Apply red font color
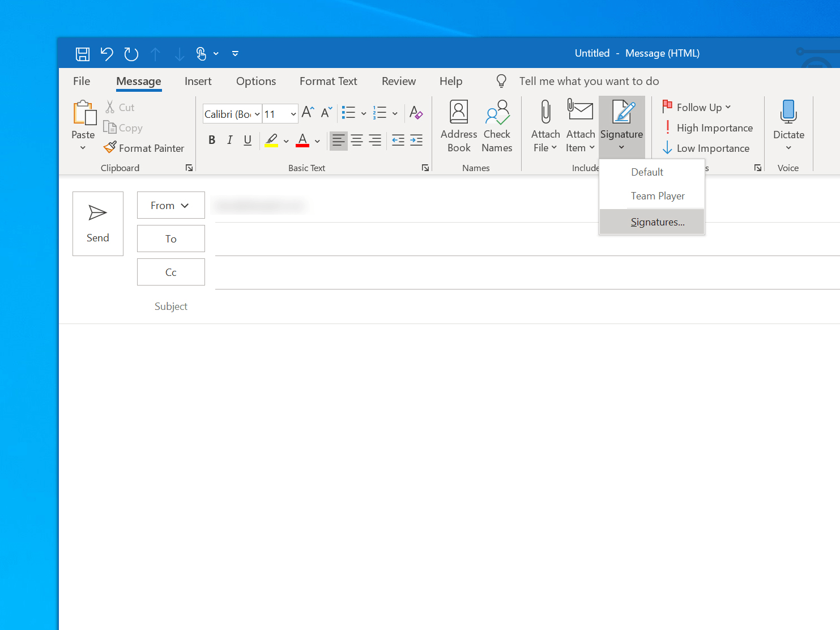This screenshot has height=630, width=840. (302, 140)
